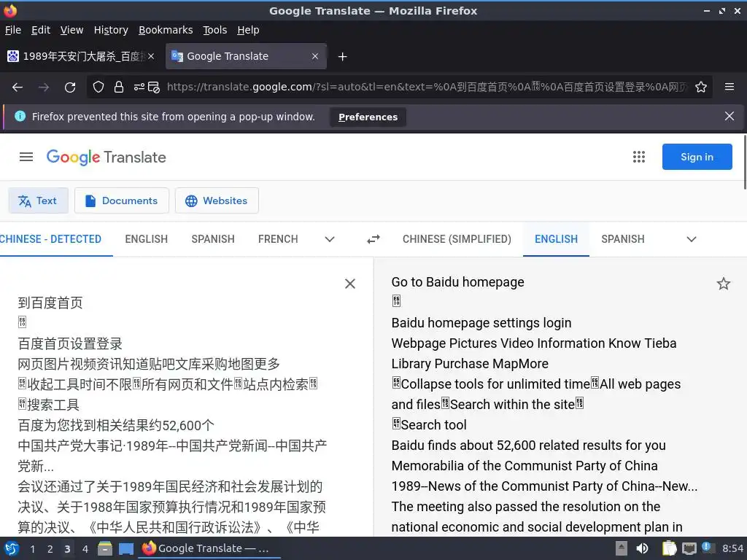
Task: Go forward in browser history
Action: (44, 87)
